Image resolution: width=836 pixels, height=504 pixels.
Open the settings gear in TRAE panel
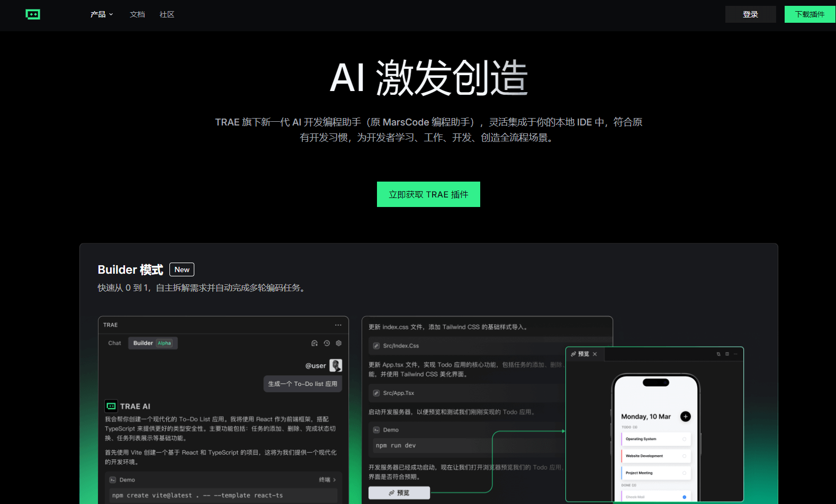[x=339, y=343]
